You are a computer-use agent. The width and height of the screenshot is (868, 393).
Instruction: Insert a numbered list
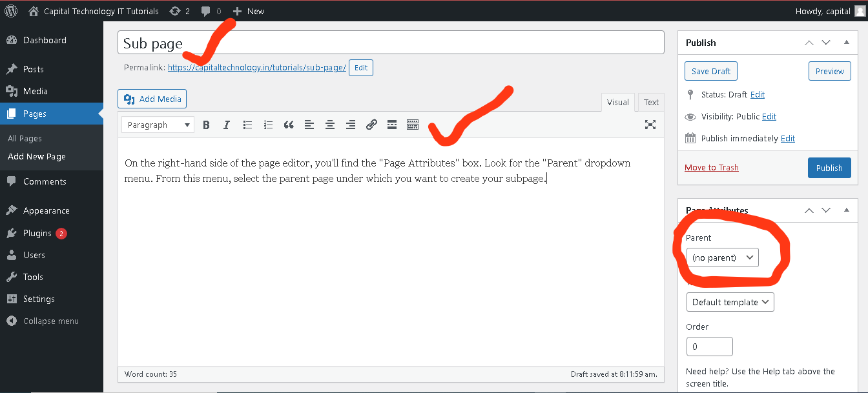click(x=268, y=125)
